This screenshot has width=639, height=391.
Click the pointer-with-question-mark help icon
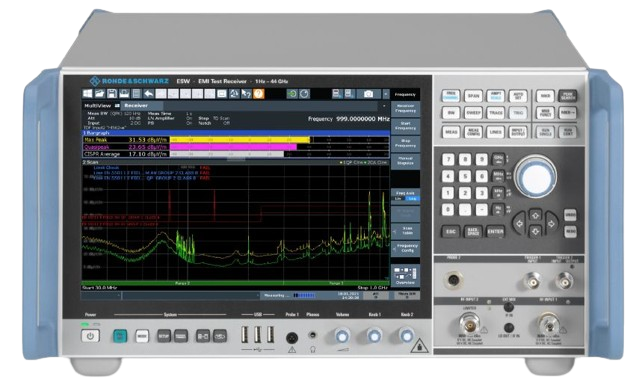[246, 94]
